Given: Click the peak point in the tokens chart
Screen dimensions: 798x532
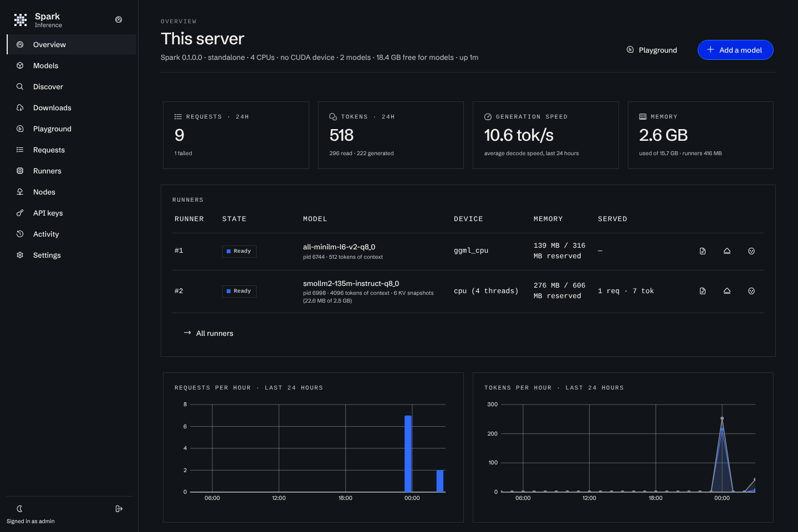Looking at the screenshot, I should pyautogui.click(x=722, y=418).
